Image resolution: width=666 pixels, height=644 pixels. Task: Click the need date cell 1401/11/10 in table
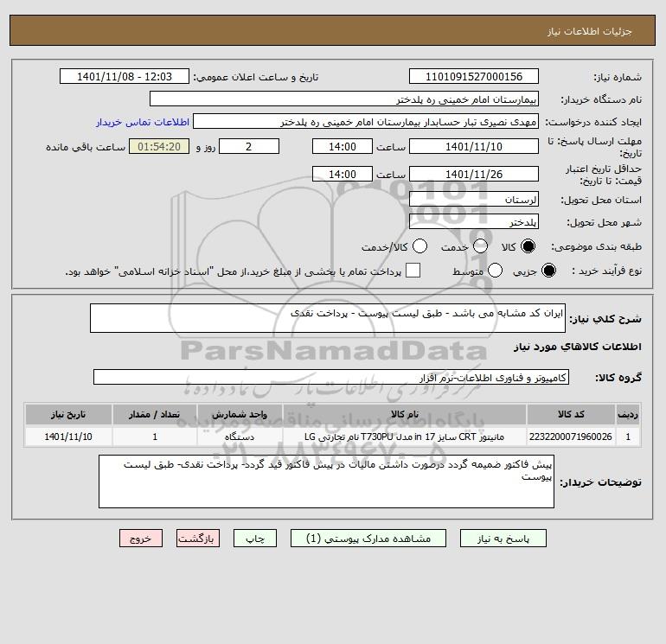(68, 437)
